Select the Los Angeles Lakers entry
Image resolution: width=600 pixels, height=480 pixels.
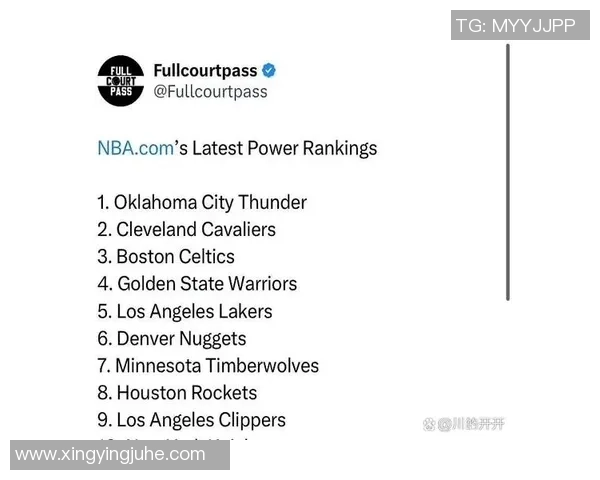coord(184,311)
